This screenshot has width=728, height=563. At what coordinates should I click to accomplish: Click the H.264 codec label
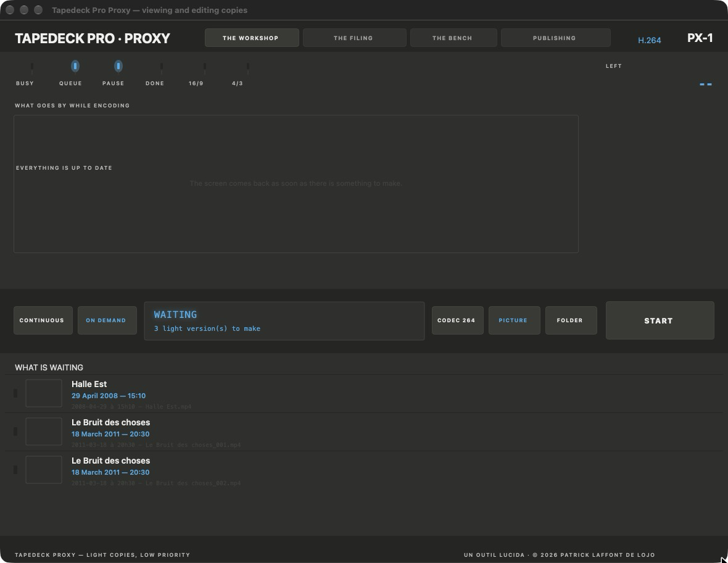click(649, 40)
